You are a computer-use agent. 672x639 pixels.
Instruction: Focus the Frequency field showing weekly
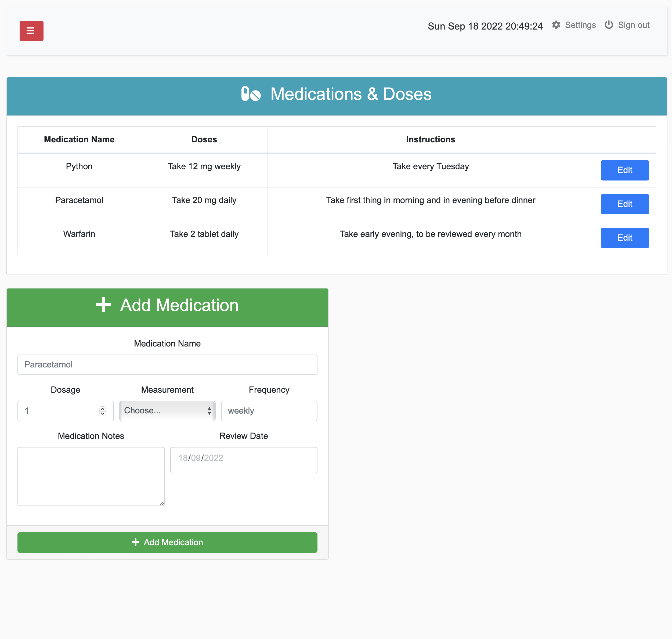point(269,411)
